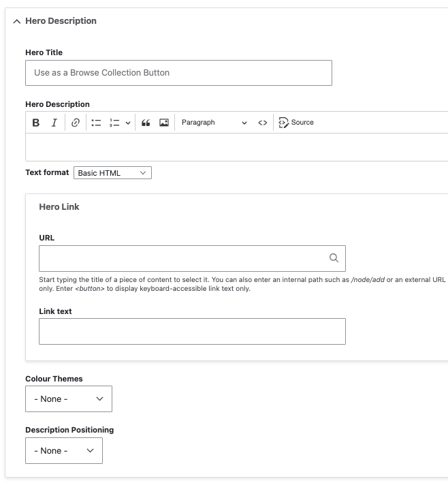Click the Description Positioning label
This screenshot has width=448, height=483.
69,430
